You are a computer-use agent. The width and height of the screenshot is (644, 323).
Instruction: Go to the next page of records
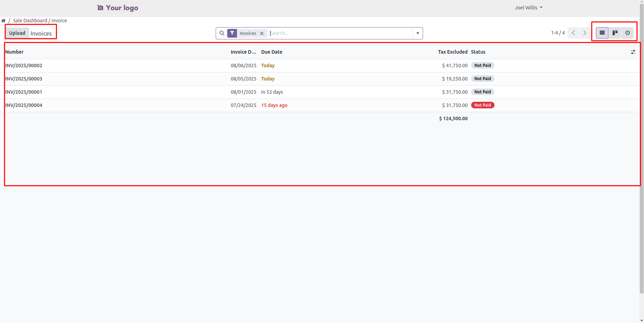point(584,33)
